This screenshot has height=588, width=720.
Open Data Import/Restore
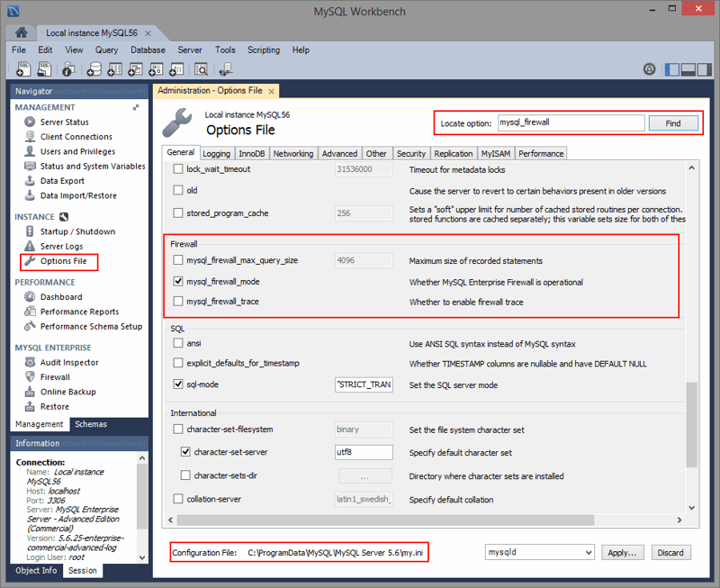click(x=78, y=195)
